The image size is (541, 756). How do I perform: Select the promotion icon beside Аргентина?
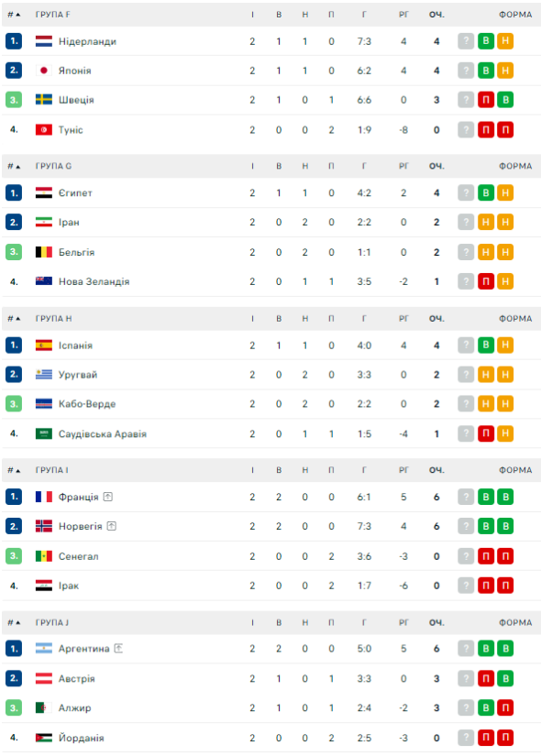tap(118, 649)
